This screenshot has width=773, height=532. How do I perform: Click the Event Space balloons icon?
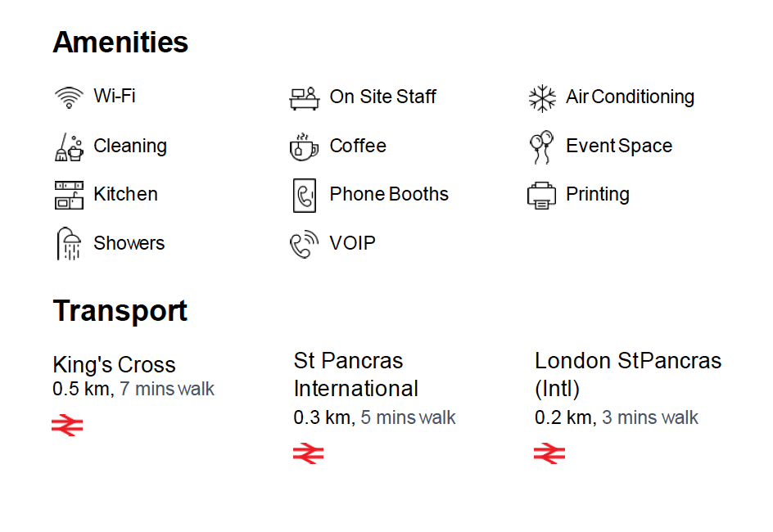click(540, 147)
